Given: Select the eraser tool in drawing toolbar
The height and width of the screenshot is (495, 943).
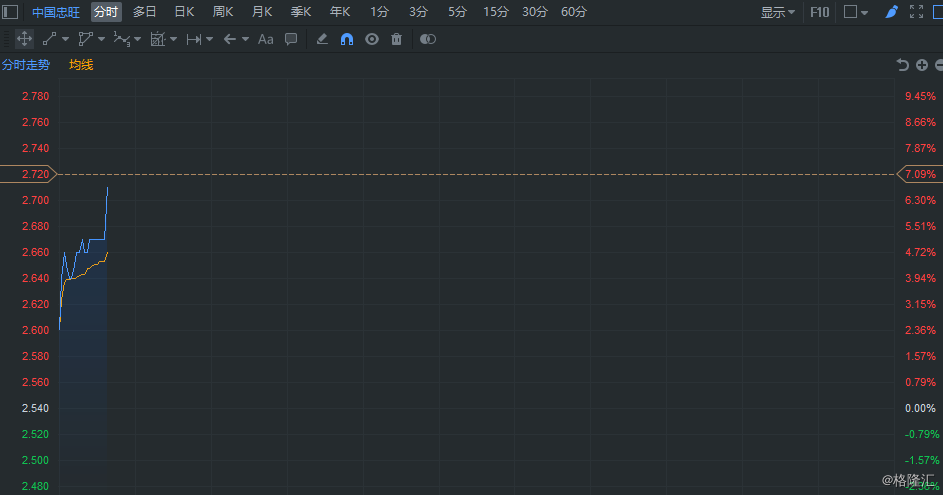Looking at the screenshot, I should (x=322, y=39).
